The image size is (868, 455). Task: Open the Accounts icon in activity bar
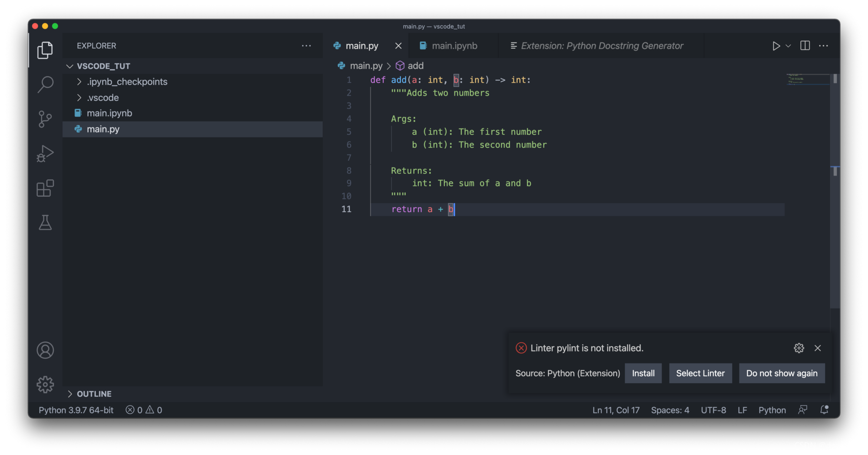(45, 350)
